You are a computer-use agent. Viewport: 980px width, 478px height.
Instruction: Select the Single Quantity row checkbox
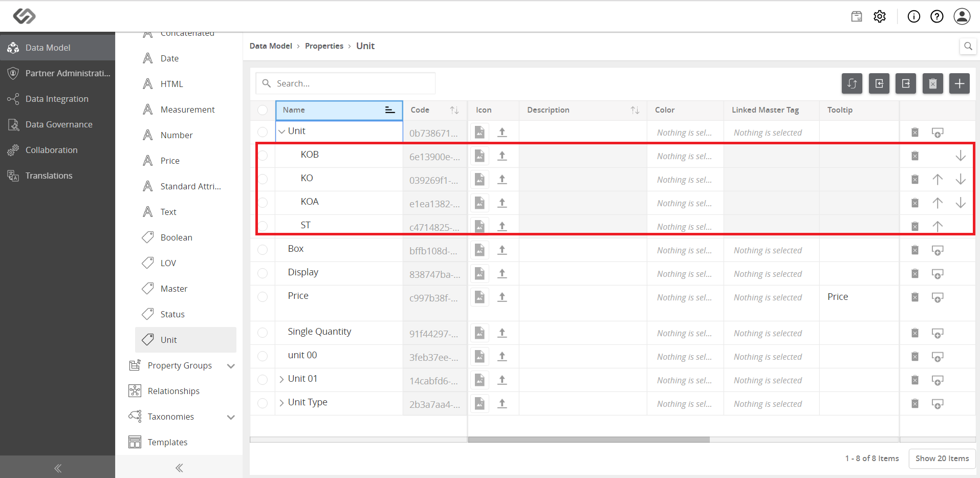pos(263,333)
